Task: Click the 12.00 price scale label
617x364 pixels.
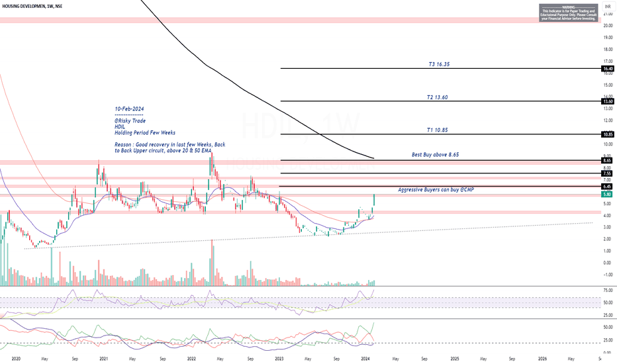Action: pos(608,120)
